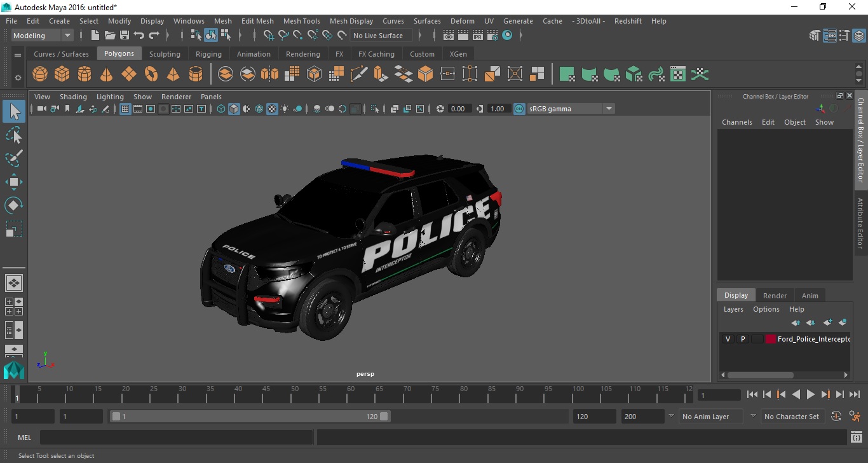Create a polygon torus from the shelf
868x463 pixels.
coord(151,74)
